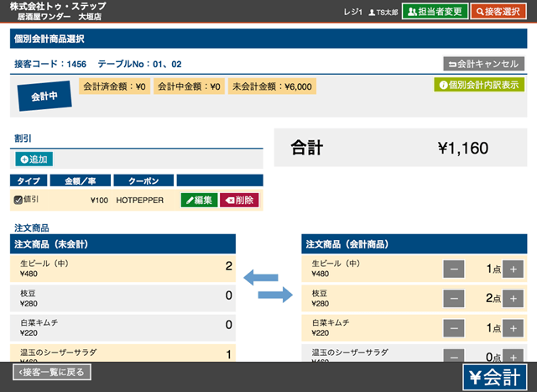This screenshot has height=392, width=537.
Task: Increase 枝豆 quantity with plus button
Action: (x=513, y=299)
